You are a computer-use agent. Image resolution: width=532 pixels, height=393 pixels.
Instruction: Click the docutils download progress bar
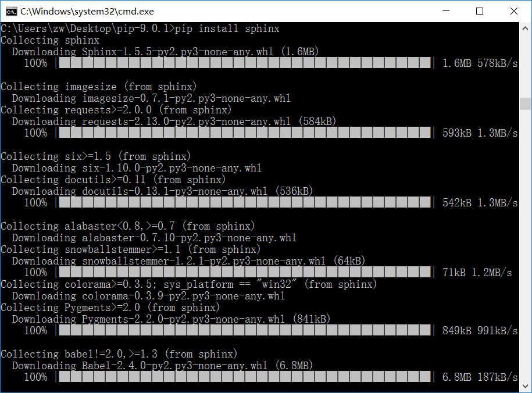tap(245, 203)
